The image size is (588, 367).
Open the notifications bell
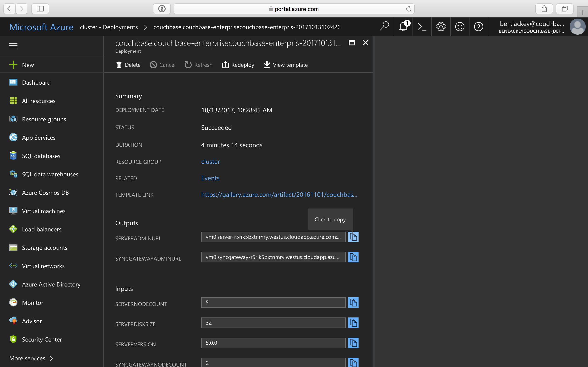pyautogui.click(x=403, y=26)
